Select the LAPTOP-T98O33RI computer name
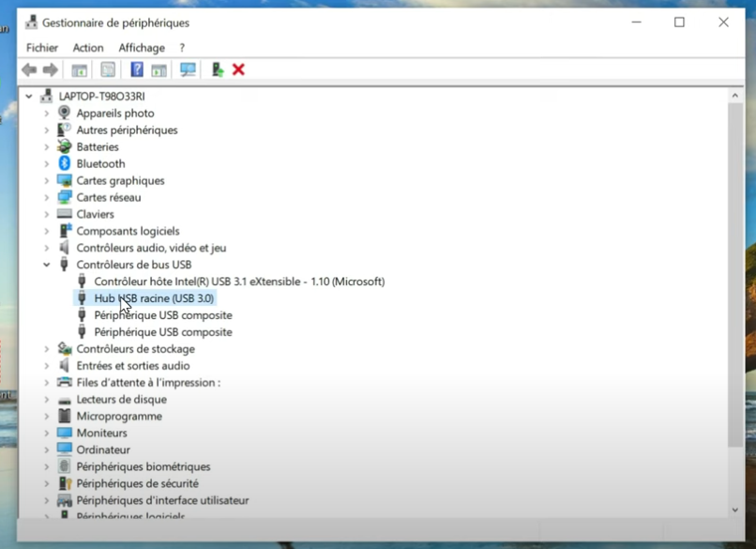 tap(101, 97)
